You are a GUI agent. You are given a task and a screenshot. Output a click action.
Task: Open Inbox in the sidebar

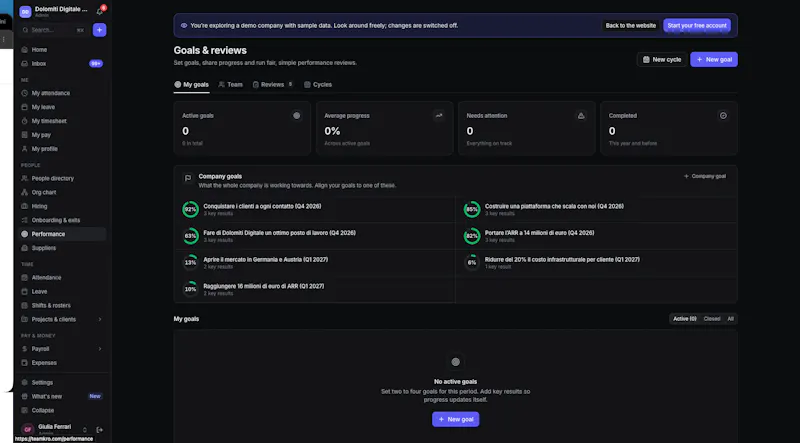tap(62, 64)
